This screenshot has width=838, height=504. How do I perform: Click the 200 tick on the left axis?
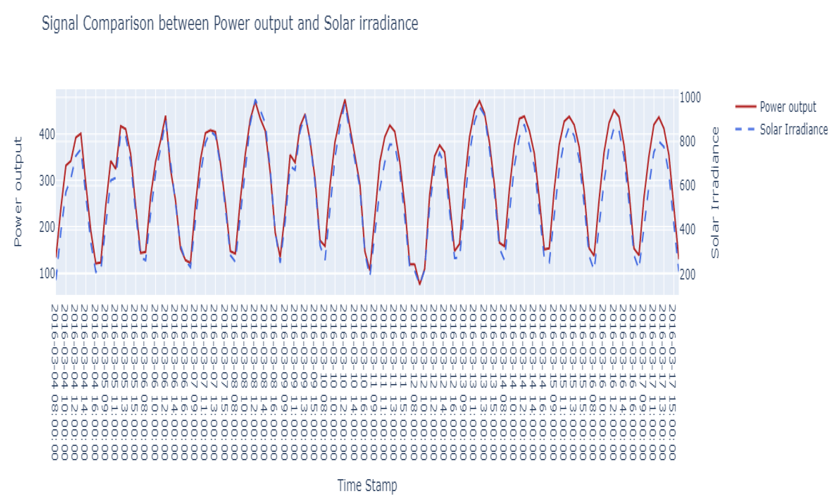47,227
